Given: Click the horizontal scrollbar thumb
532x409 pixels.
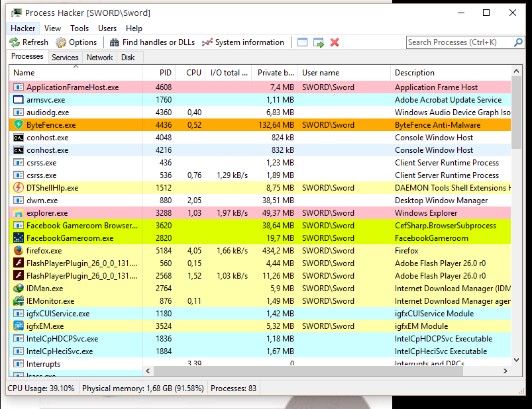Looking at the screenshot, I should (309, 371).
